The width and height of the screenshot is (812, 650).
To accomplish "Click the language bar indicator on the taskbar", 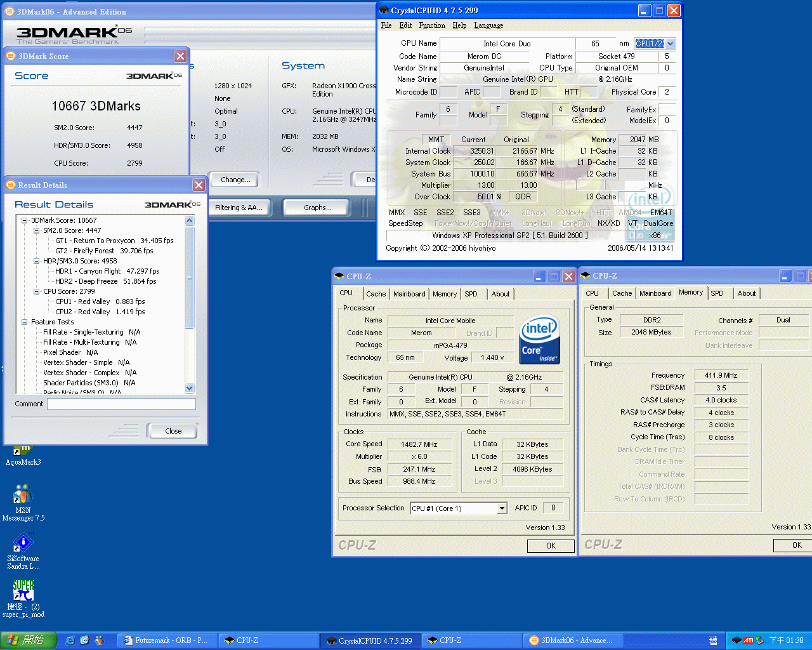I will click(x=713, y=640).
